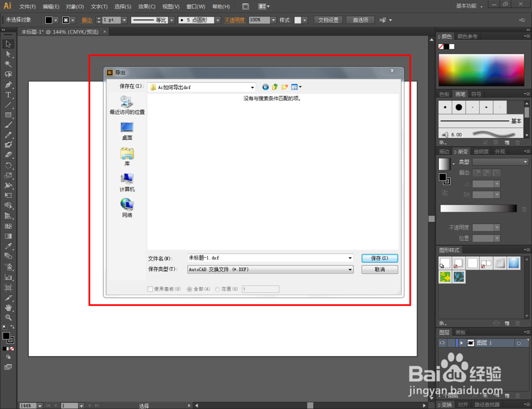
Task: Select the Hand tool
Action: (x=8, y=307)
